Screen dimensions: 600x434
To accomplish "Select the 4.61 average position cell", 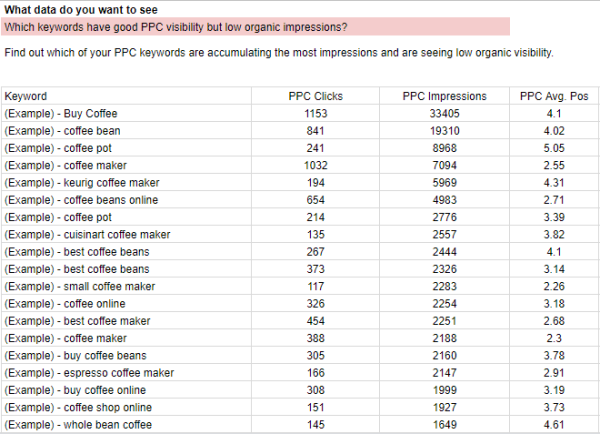I will (x=554, y=424).
